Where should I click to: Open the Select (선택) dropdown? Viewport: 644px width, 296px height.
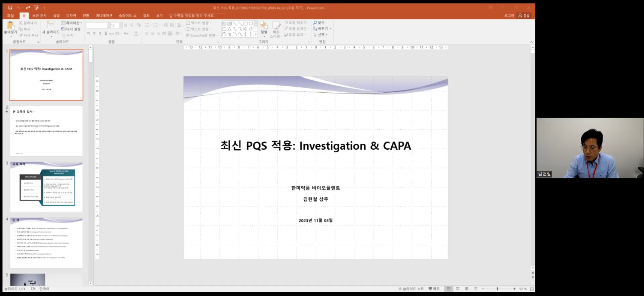(x=320, y=35)
